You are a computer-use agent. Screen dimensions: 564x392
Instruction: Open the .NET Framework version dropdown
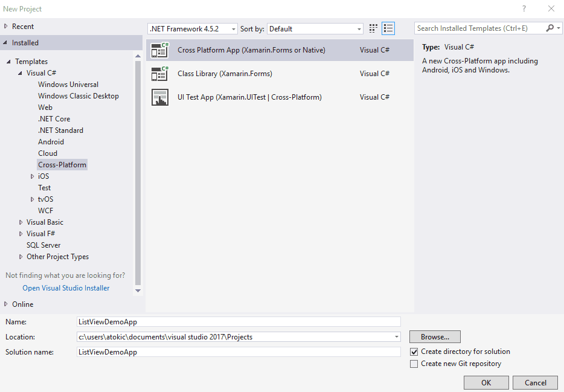coord(192,28)
